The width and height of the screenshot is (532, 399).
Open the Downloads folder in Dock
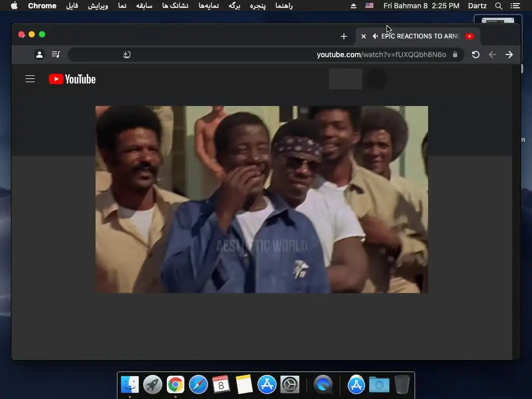[x=379, y=385]
